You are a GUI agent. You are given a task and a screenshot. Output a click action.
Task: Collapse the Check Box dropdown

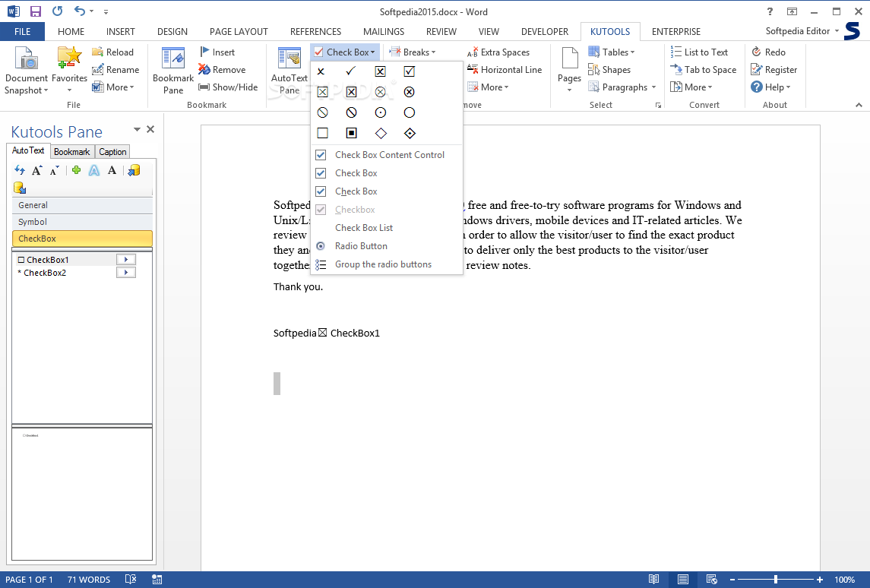(x=345, y=52)
